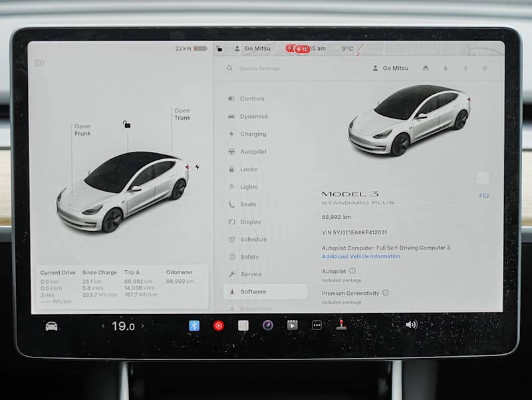Image resolution: width=532 pixels, height=400 pixels.
Task: Tap the 19.0 temperature setting
Action: click(x=123, y=326)
